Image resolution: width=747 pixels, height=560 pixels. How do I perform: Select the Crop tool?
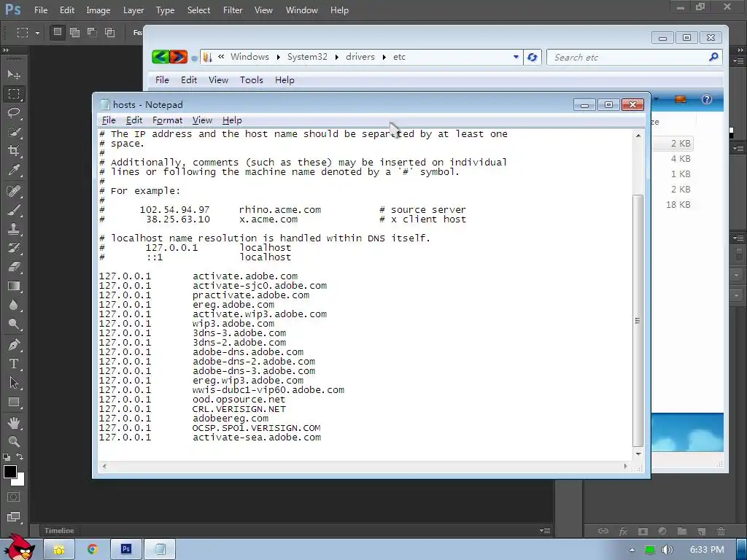(14, 151)
